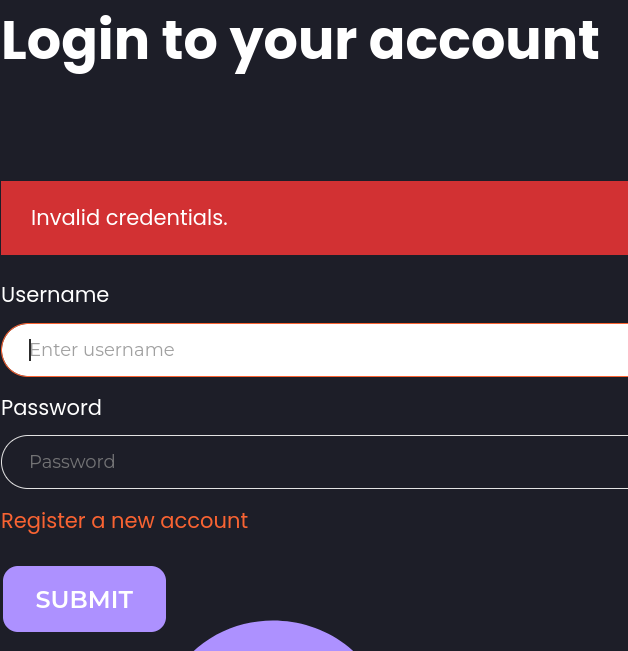
Task: Click the 'Invalid credentials.' message text
Action: (x=129, y=218)
